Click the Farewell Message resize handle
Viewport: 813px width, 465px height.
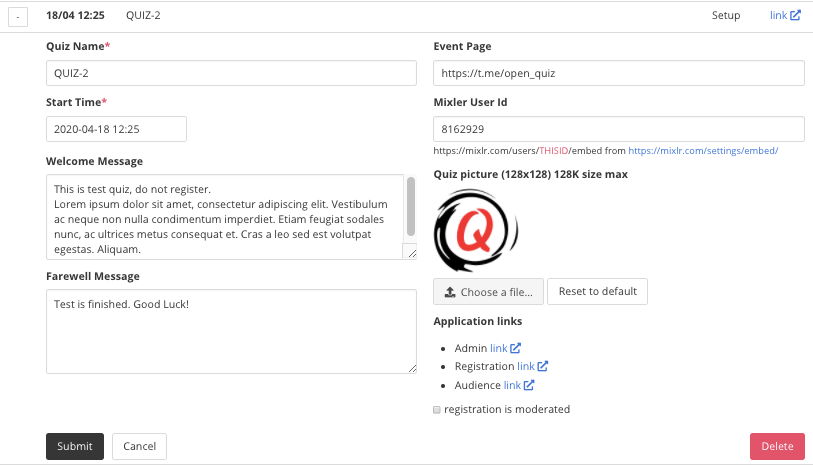click(x=412, y=368)
